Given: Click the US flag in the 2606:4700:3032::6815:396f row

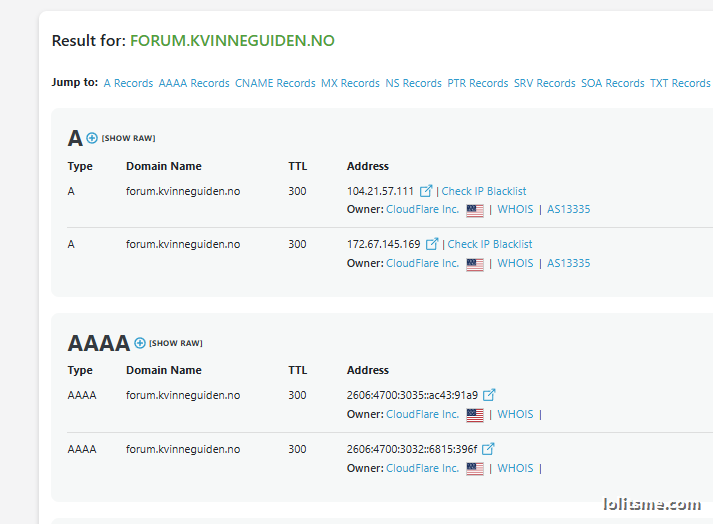Looking at the screenshot, I should [475, 469].
